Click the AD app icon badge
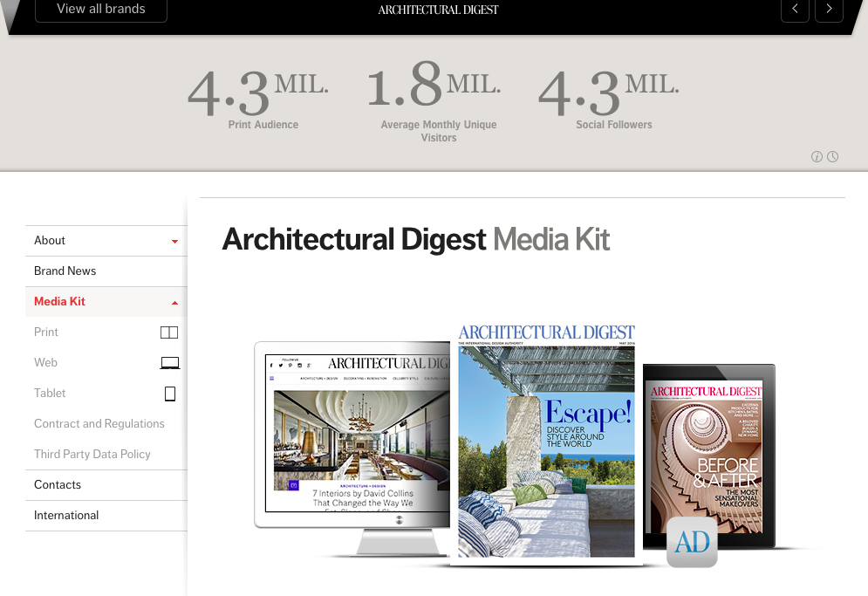 click(692, 542)
